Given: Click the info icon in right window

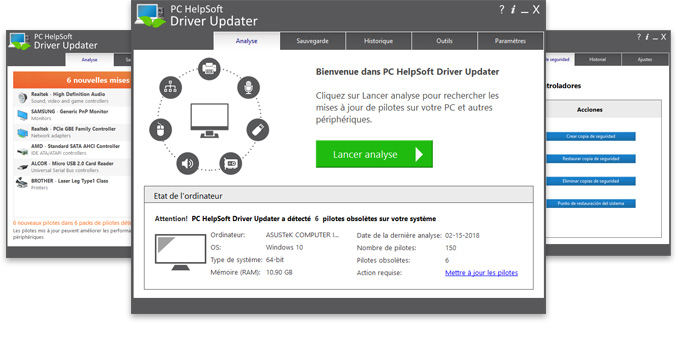Looking at the screenshot, I should (647, 37).
